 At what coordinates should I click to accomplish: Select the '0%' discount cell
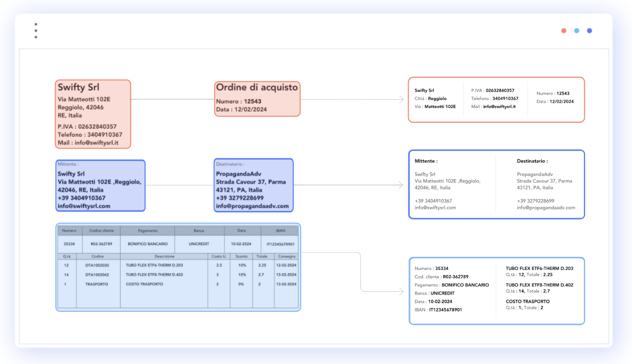242,284
